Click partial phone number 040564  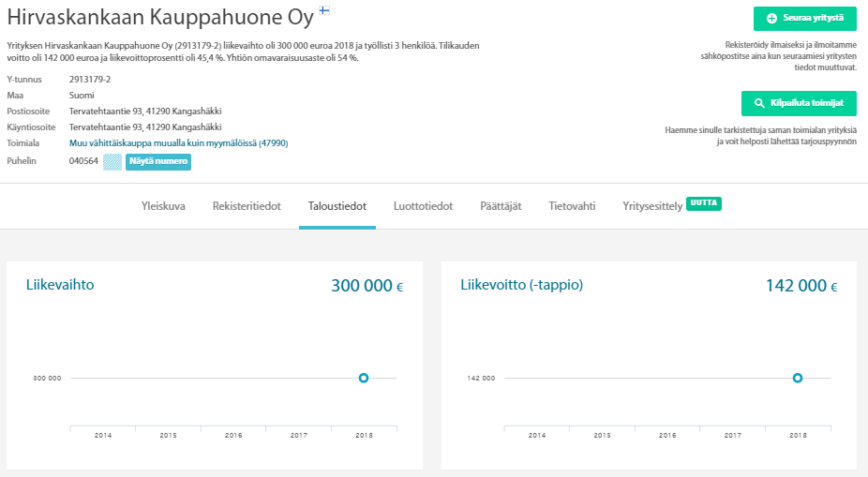point(83,161)
